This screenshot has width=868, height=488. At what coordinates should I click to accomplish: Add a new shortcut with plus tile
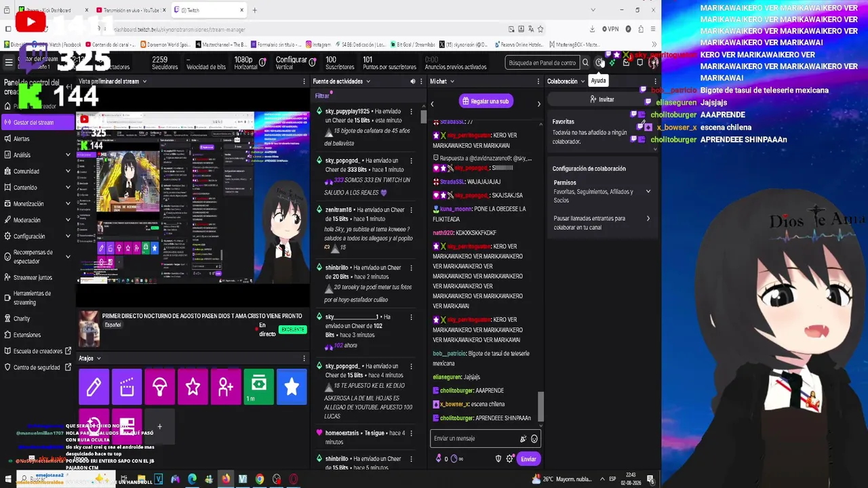coord(160,426)
